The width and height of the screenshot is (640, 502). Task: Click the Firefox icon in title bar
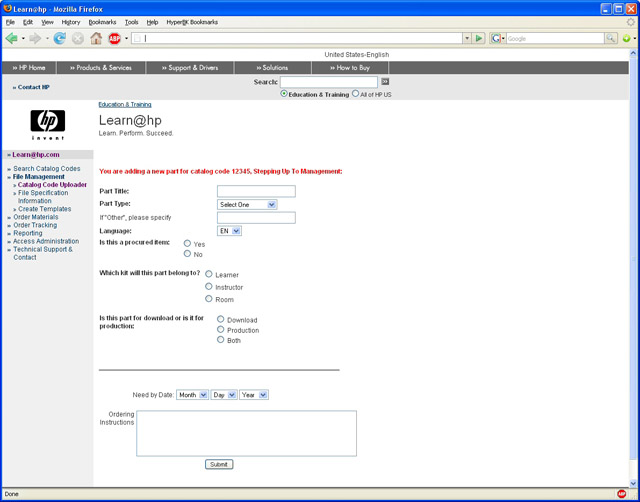7,9
